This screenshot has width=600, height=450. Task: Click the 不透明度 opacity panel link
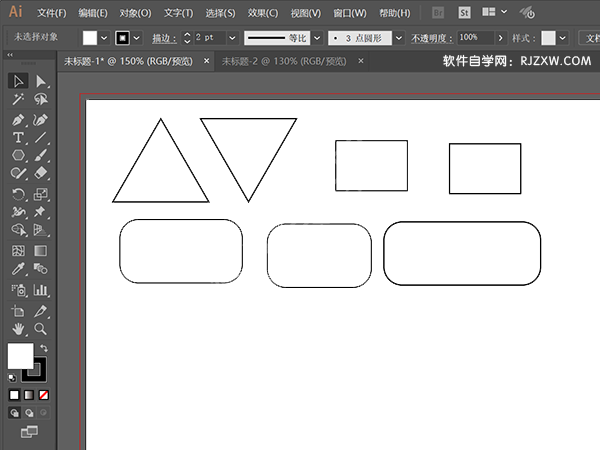[x=432, y=38]
